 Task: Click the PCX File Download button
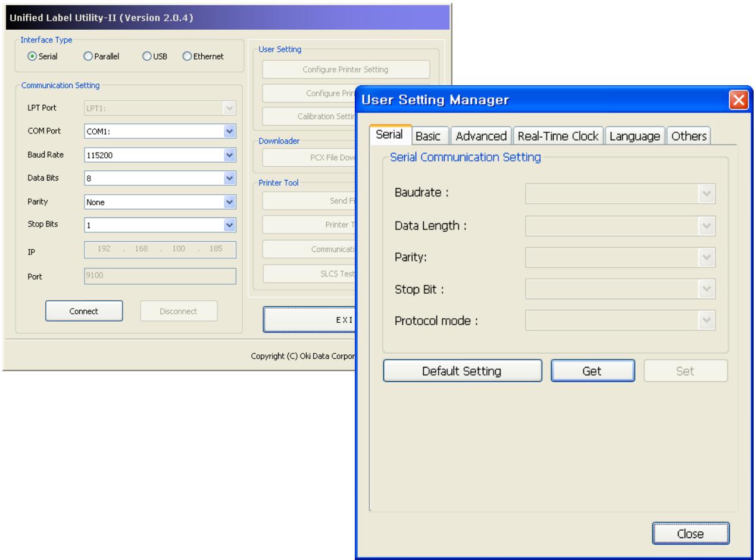pyautogui.click(x=308, y=158)
